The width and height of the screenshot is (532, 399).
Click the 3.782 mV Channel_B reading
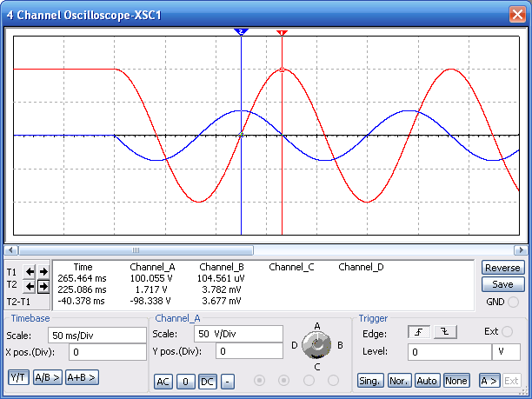coord(222,289)
